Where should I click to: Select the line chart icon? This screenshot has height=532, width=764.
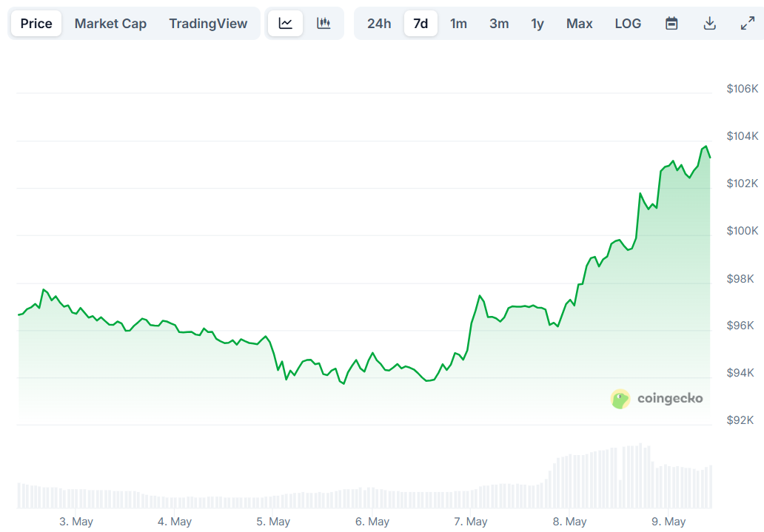[285, 23]
